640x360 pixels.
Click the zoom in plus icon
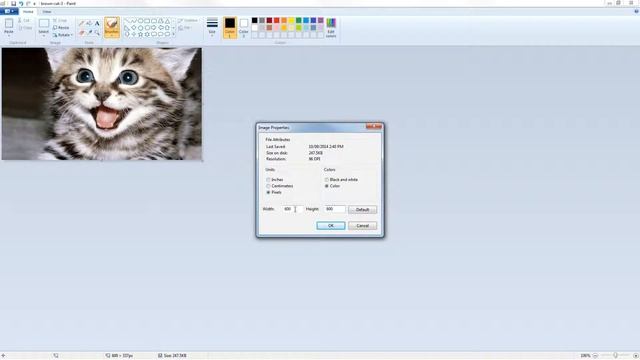[636, 356]
